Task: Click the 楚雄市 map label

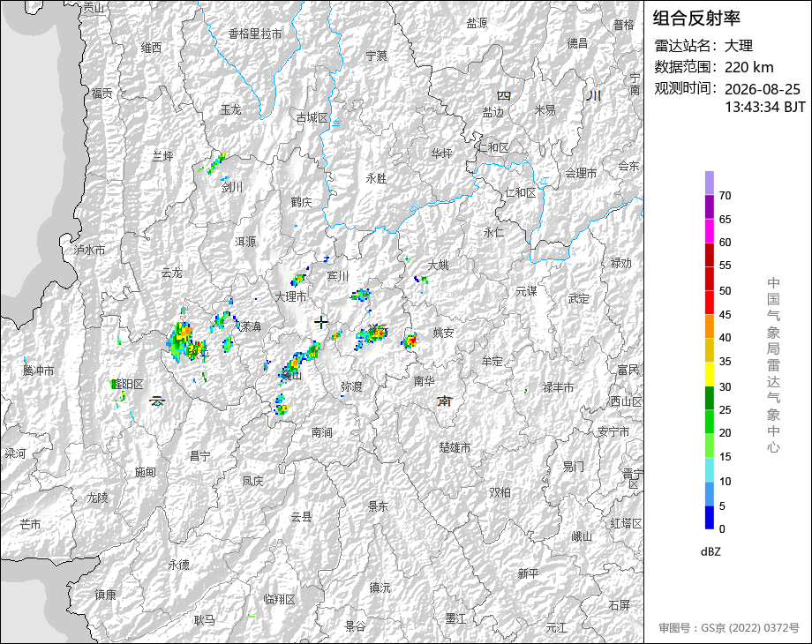Action: [x=455, y=447]
